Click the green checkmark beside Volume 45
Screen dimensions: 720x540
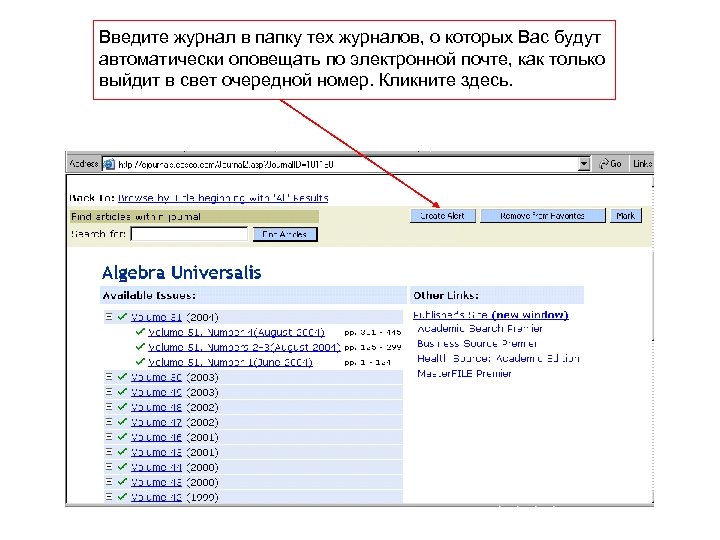(122, 452)
